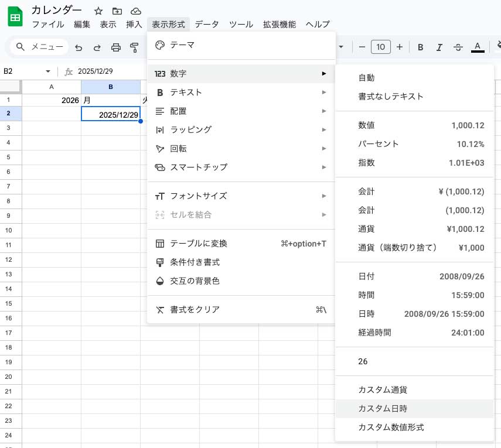
Task: Click the font size input field
Action: pyautogui.click(x=380, y=47)
